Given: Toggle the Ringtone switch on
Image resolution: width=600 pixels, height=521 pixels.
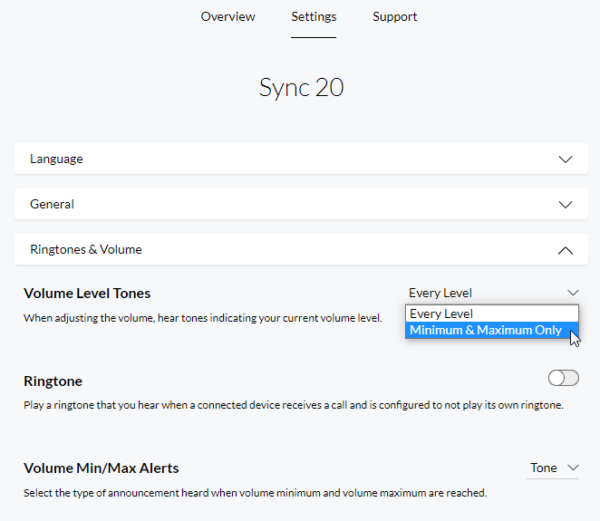Looking at the screenshot, I should click(x=563, y=378).
